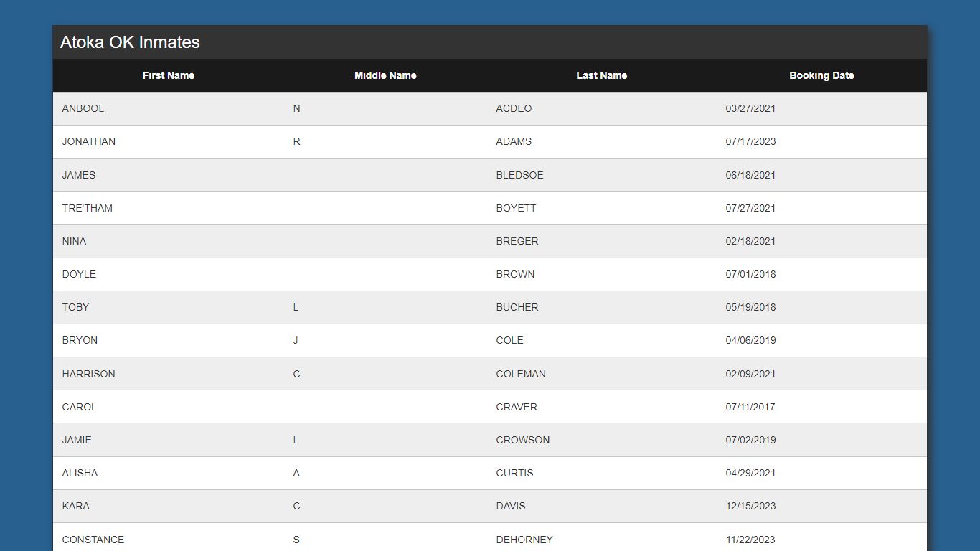Select the Middle Name column header
The width and height of the screenshot is (980, 551).
click(385, 75)
